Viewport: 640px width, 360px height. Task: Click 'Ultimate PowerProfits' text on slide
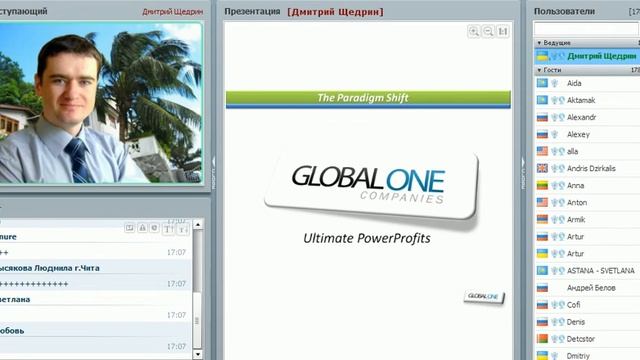pos(367,238)
